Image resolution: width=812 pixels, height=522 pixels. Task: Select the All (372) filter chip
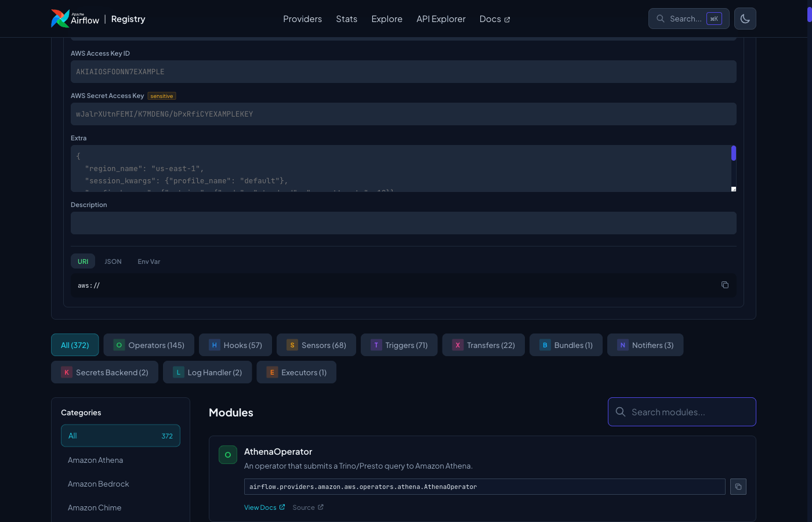[x=75, y=345]
